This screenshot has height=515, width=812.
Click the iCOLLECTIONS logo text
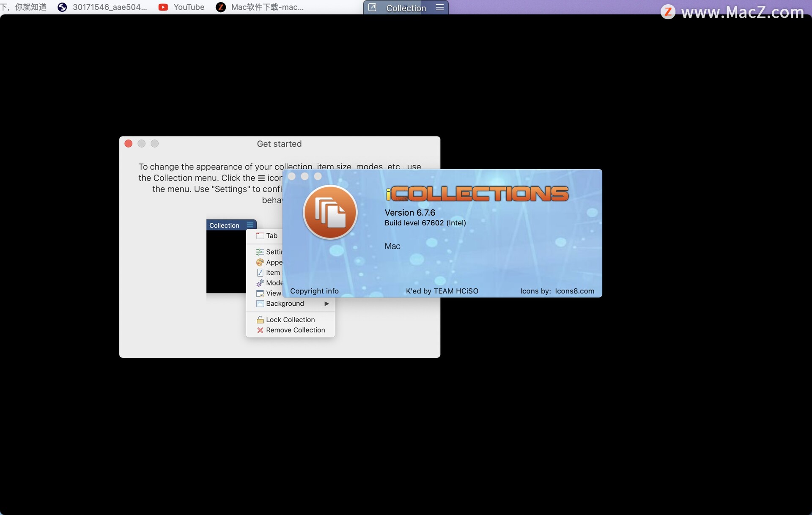tap(477, 194)
